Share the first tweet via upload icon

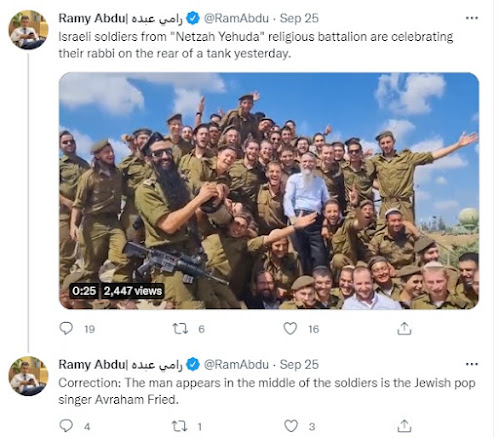[404, 328]
